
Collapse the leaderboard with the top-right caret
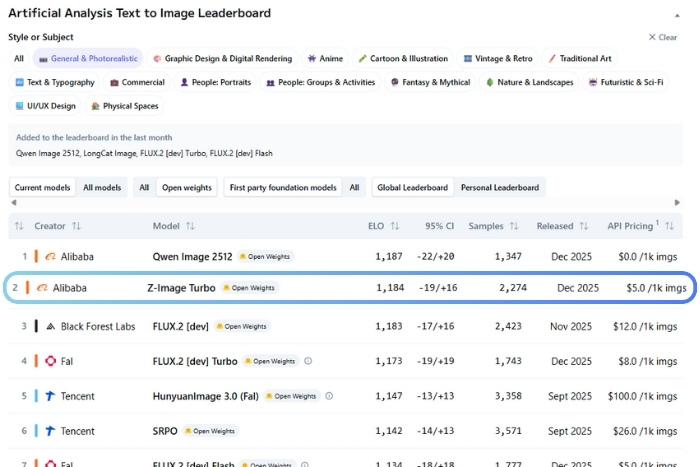click(677, 16)
